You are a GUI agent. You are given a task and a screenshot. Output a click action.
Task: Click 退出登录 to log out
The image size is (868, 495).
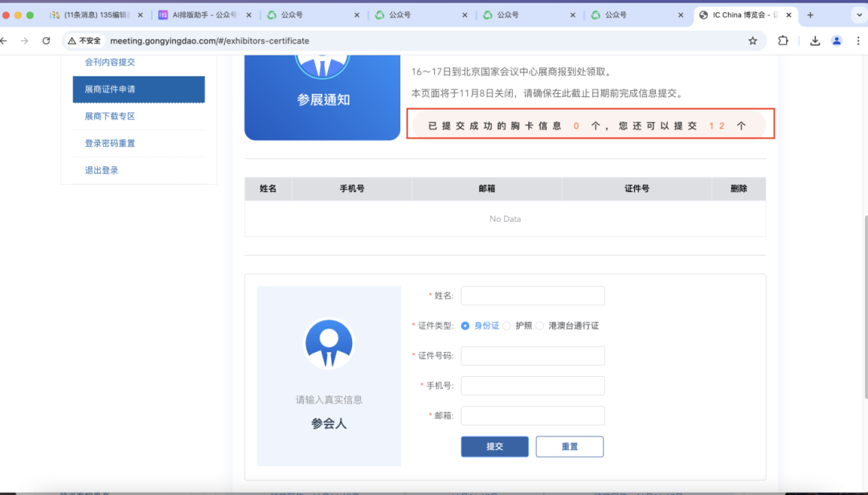tap(101, 170)
